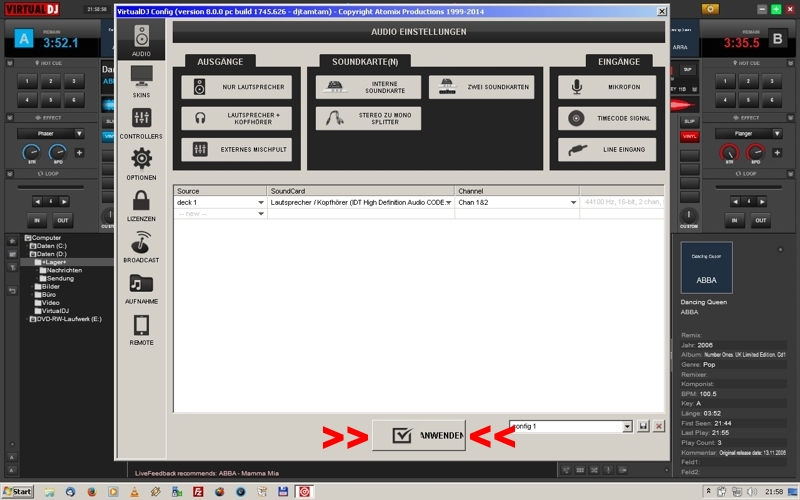Click the Anwenden apply button

(x=419, y=435)
